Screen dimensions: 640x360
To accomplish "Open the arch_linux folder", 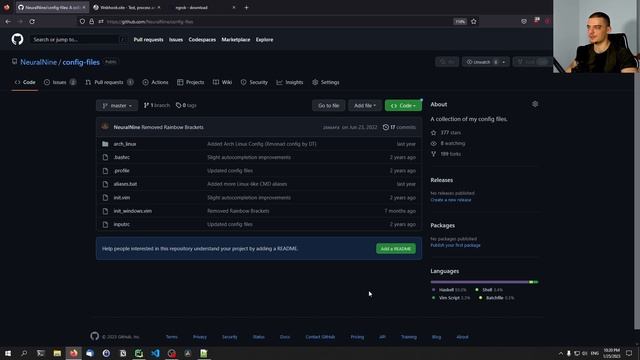I will tap(124, 144).
